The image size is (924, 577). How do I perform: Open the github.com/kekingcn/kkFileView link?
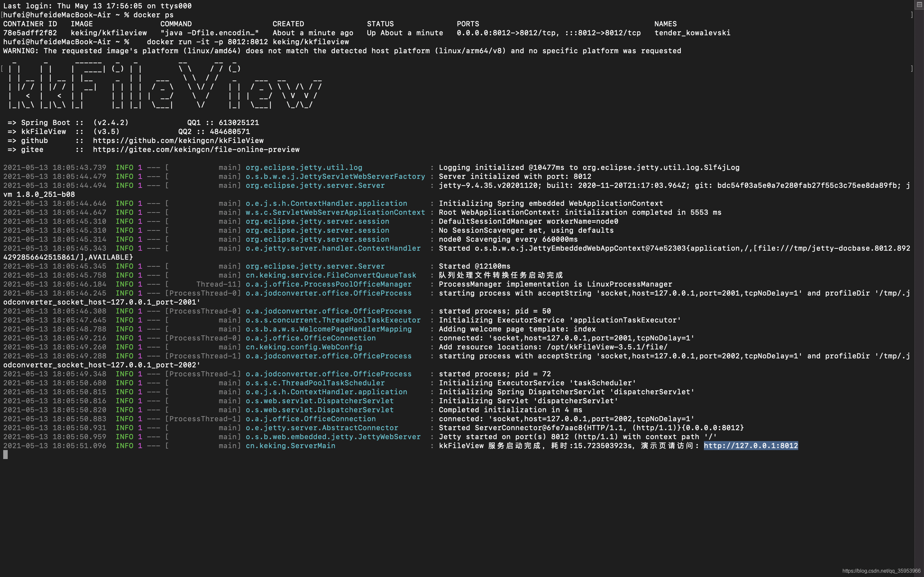[178, 140]
